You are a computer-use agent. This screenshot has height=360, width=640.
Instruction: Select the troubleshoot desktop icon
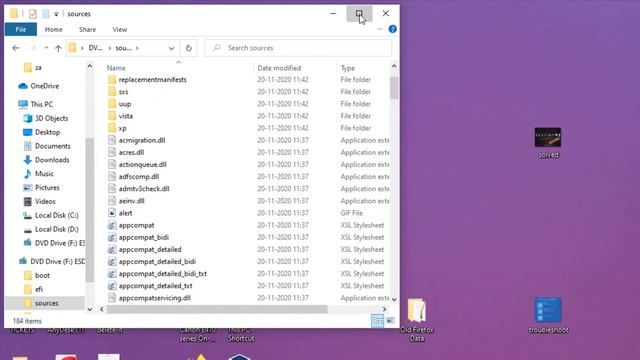(548, 316)
